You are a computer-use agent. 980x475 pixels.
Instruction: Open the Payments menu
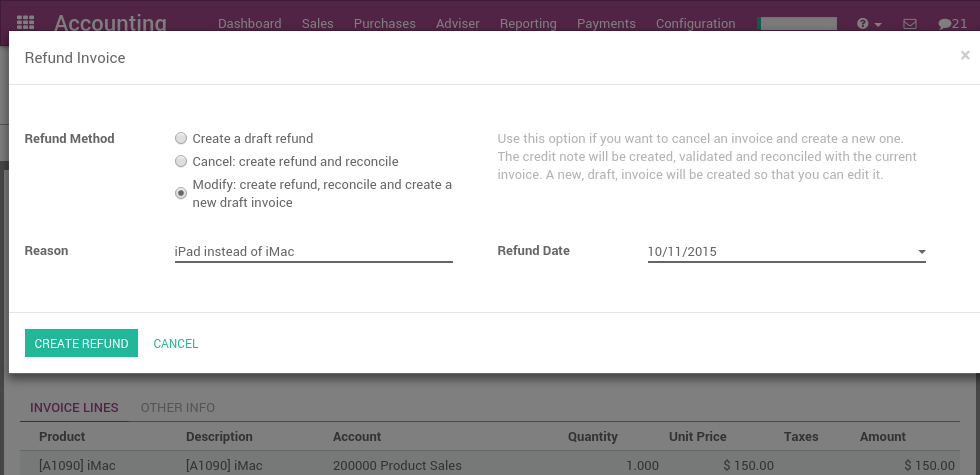tap(606, 23)
